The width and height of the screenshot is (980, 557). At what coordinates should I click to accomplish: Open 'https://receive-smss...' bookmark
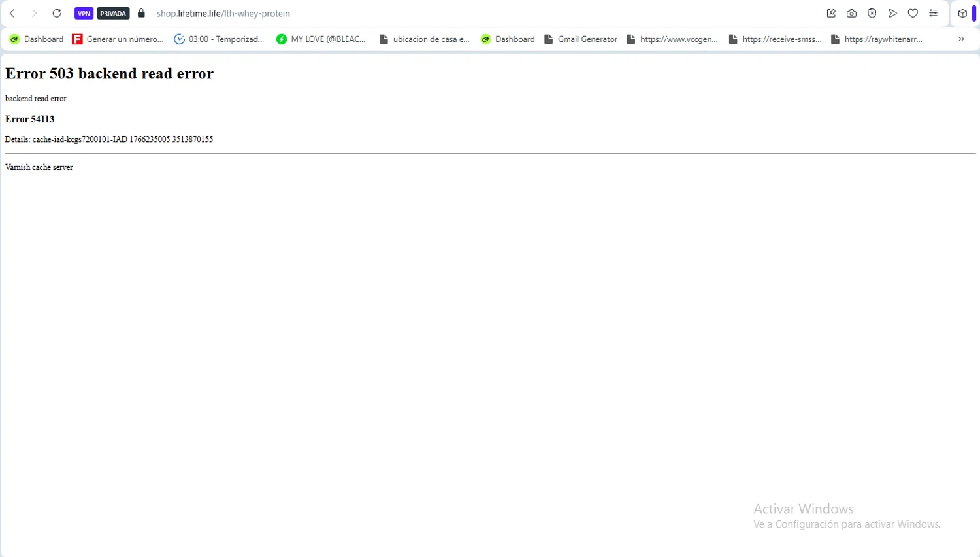point(775,39)
